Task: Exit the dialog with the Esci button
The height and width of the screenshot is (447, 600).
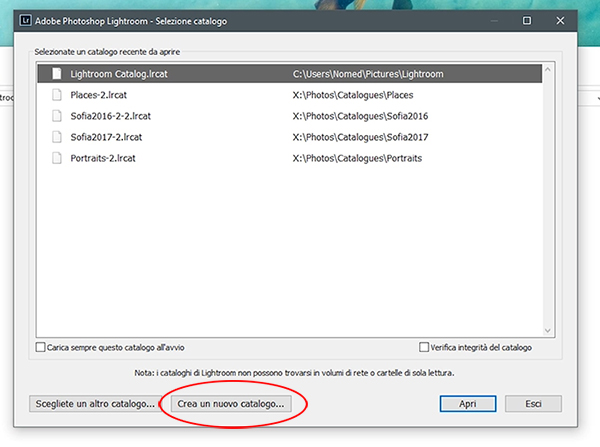Action: pos(533,404)
